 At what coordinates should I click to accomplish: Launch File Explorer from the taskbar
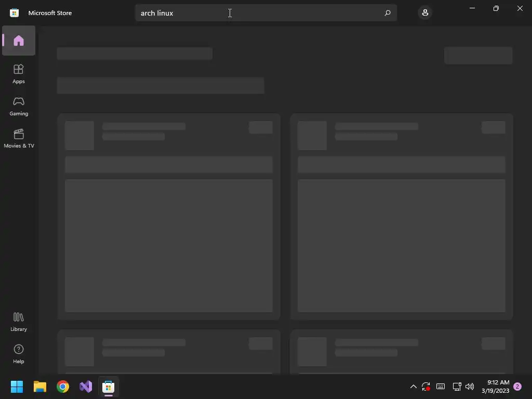(39, 387)
